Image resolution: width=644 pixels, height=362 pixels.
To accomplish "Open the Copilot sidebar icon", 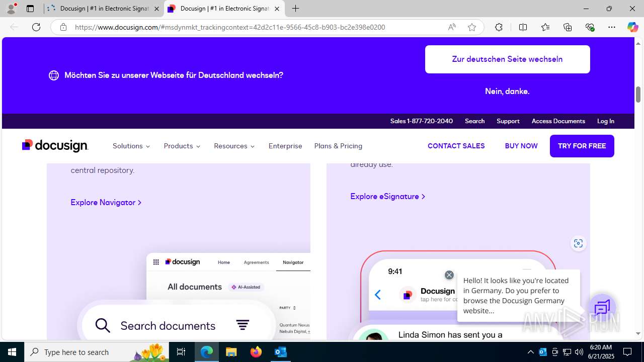I will [x=632, y=27].
